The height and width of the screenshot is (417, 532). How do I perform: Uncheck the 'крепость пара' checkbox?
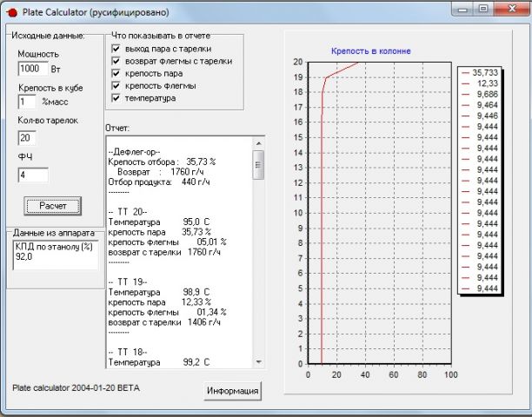tap(116, 74)
